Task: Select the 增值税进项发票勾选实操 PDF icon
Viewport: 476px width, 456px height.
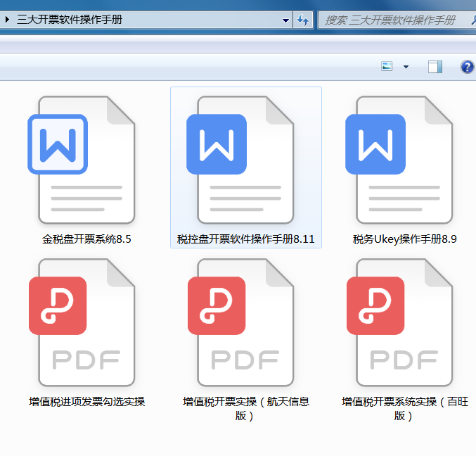Action: tap(86, 322)
